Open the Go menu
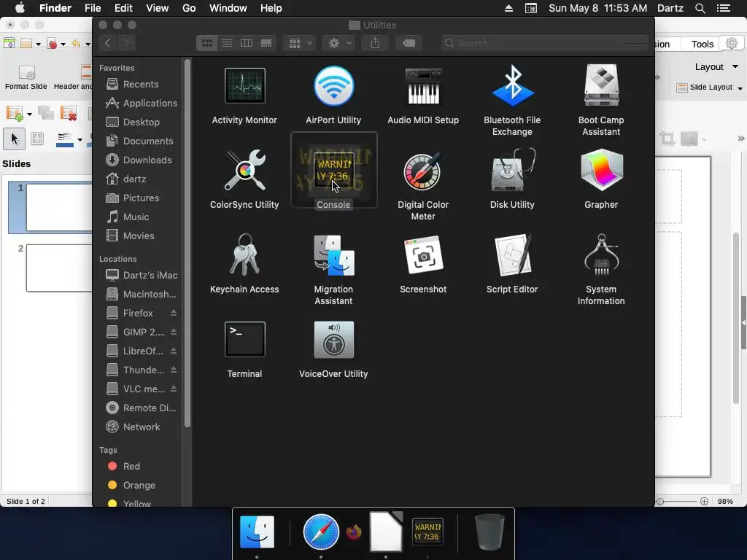This screenshot has width=747, height=560. pos(189,8)
